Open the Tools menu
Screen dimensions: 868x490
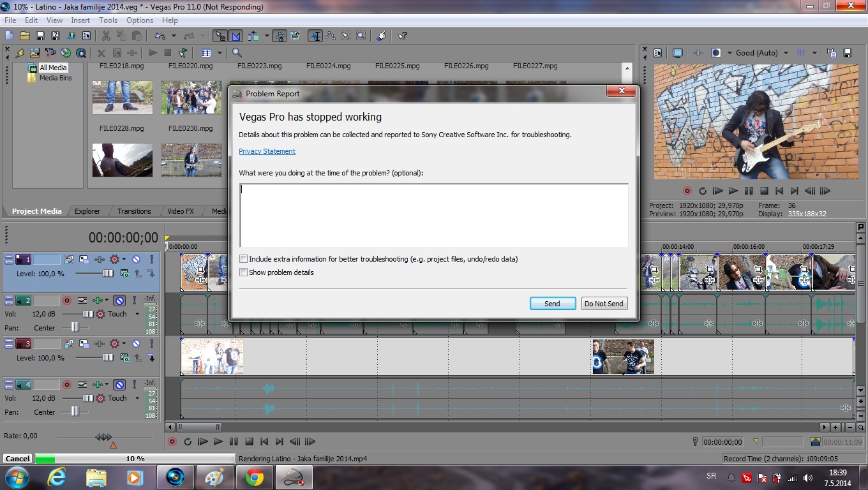coord(108,20)
